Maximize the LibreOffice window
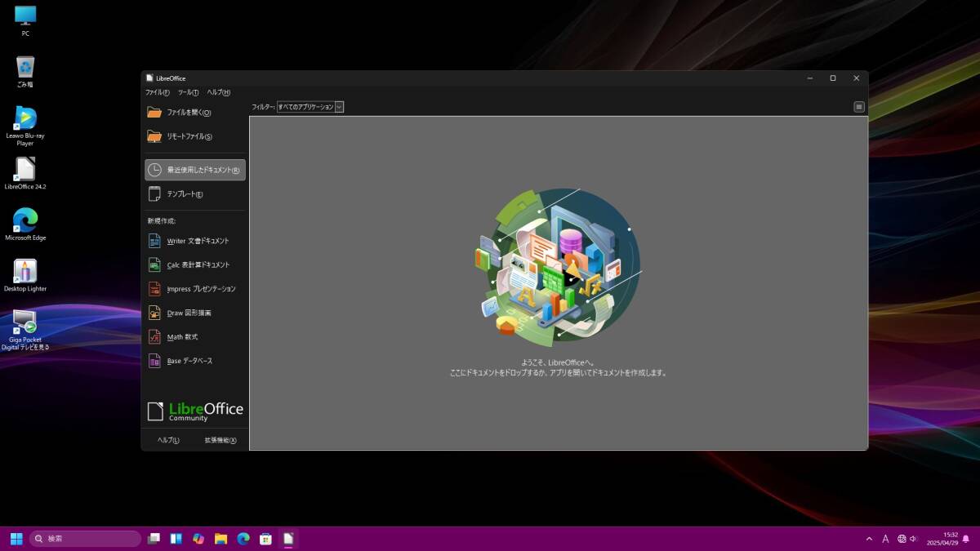Viewport: 980px width, 551px height. tap(833, 78)
